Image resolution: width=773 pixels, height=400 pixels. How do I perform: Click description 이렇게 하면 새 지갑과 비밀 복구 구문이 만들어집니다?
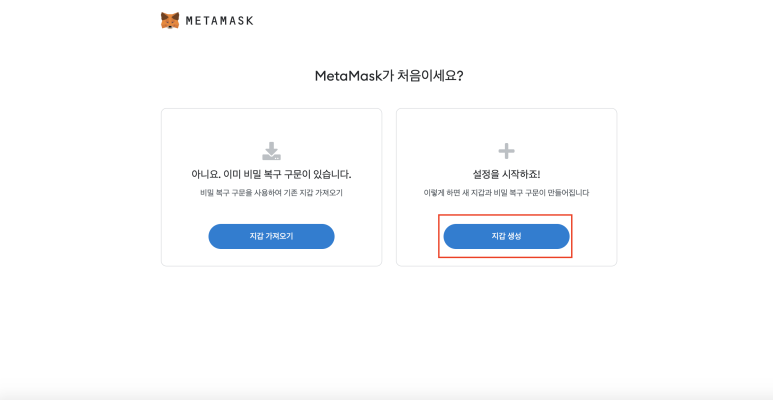coord(506,193)
